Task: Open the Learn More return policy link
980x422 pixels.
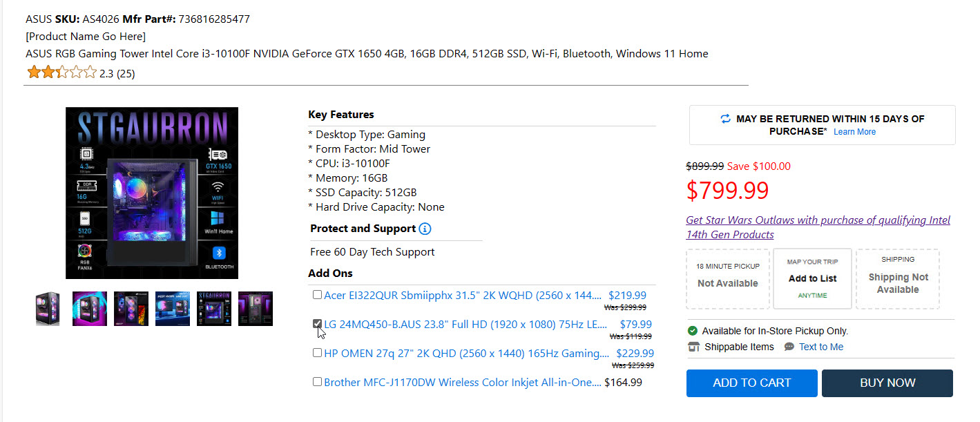Action: (x=854, y=132)
